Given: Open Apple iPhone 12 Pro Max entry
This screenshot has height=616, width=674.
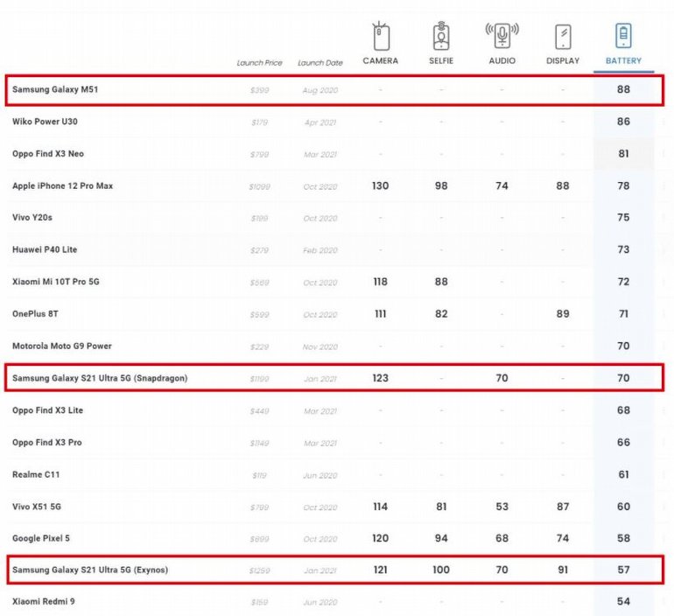Looking at the screenshot, I should (62, 186).
